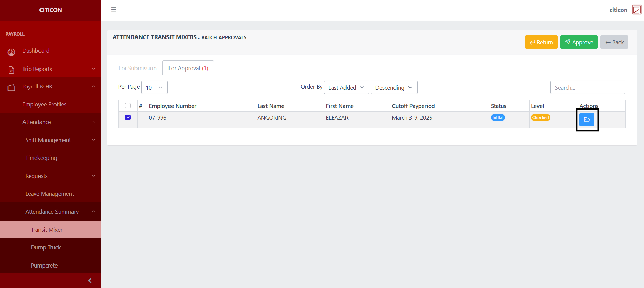Image resolution: width=644 pixels, height=288 pixels.
Task: Open the Descending sort direction dropdown
Action: point(394,88)
